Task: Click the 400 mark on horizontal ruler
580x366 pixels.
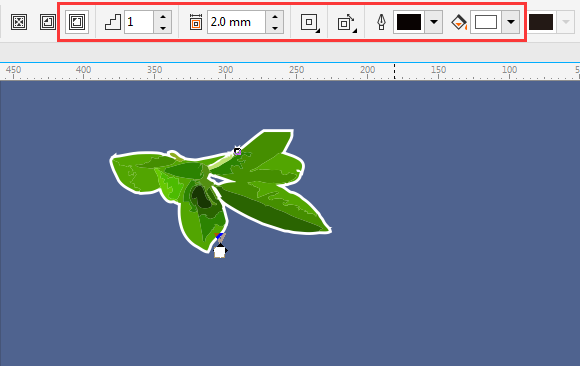Action: 83,70
